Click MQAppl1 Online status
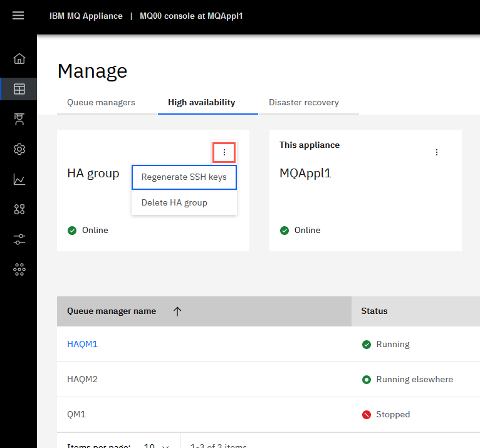The width and height of the screenshot is (480, 448). tap(300, 230)
